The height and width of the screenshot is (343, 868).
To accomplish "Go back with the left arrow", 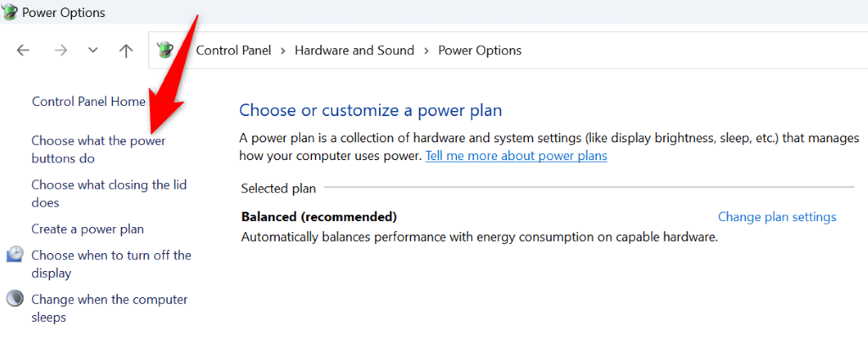I will point(24,51).
